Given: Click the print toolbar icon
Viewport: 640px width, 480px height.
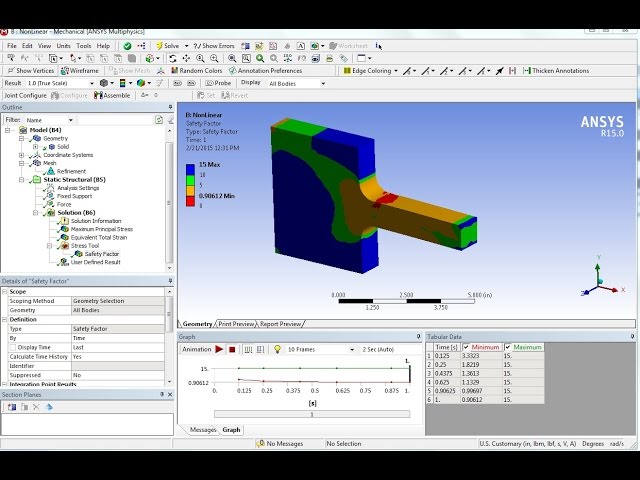Looking at the screenshot, I should [329, 58].
